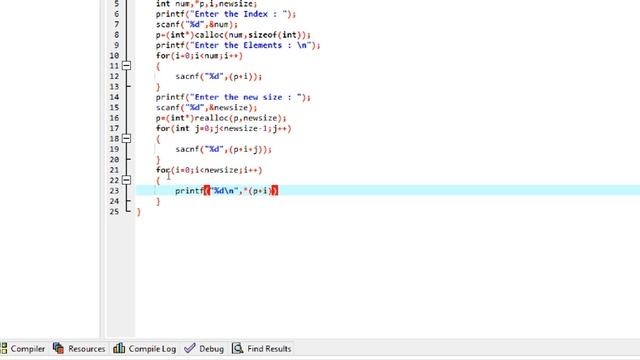This screenshot has height=360, width=640.
Task: Click the int declaration on line 5
Action: pos(207,4)
